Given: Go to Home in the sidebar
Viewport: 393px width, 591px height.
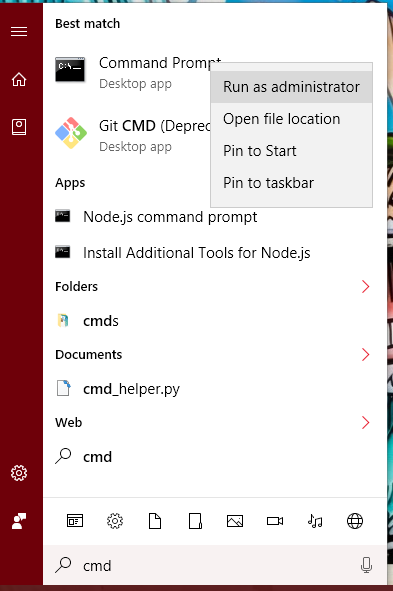Looking at the screenshot, I should (19, 79).
